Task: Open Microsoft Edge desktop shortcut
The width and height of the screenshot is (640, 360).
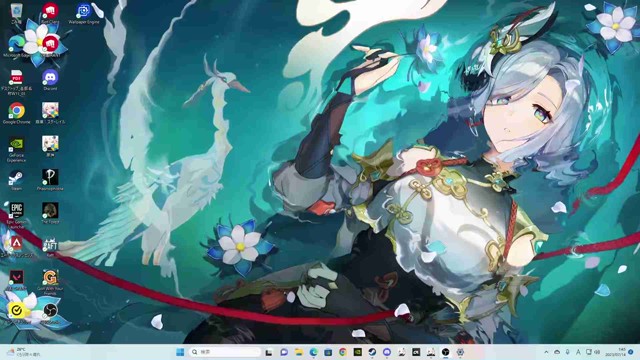Action: click(16, 46)
